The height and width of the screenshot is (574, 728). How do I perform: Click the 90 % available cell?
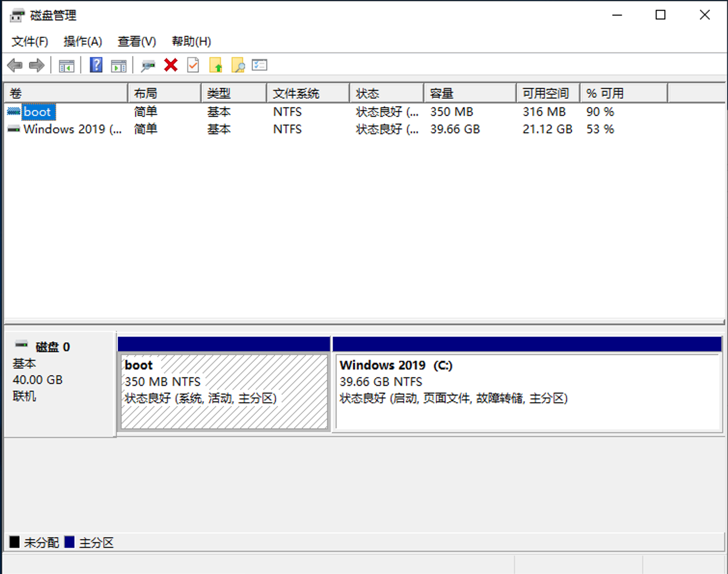(x=600, y=112)
